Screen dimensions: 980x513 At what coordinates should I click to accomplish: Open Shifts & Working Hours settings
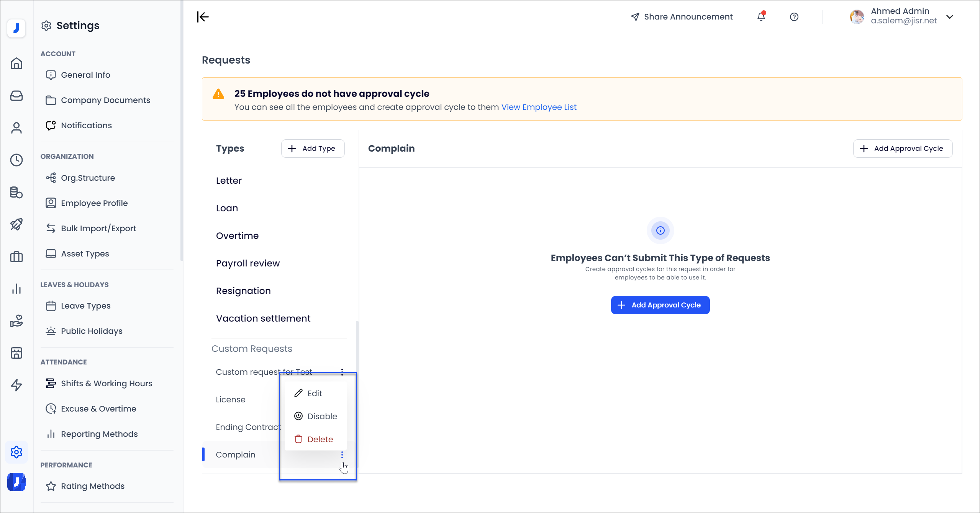[107, 383]
